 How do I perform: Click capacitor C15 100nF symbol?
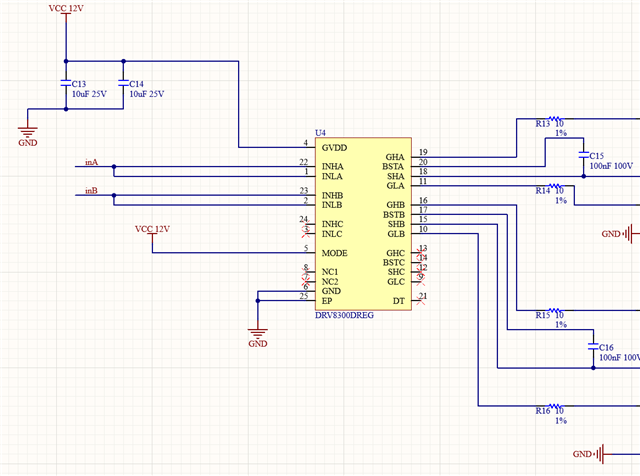[x=584, y=155]
